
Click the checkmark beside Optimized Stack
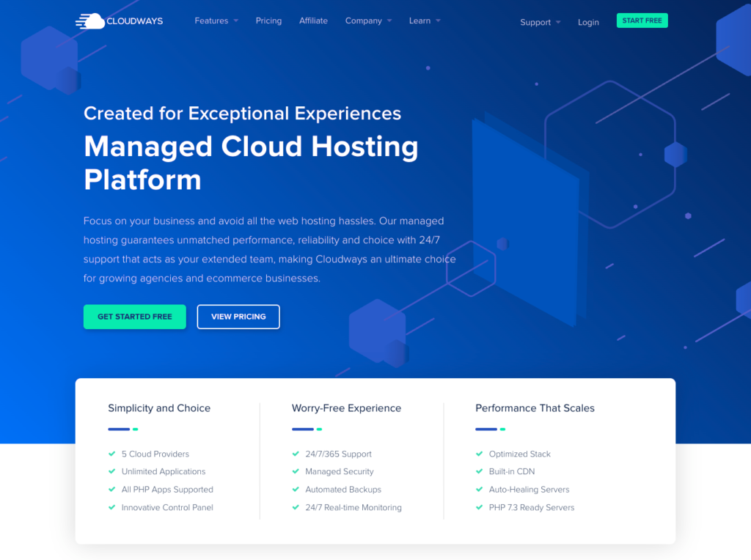pos(479,454)
